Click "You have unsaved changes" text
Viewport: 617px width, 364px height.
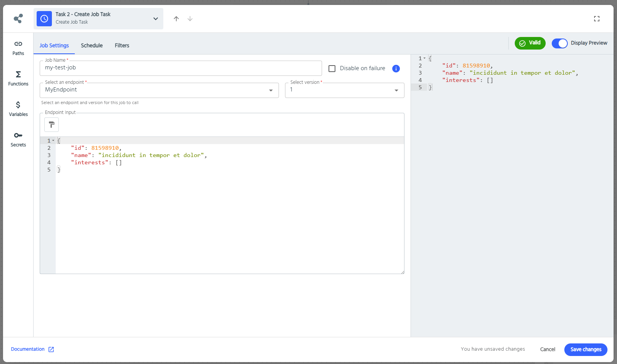pos(493,349)
